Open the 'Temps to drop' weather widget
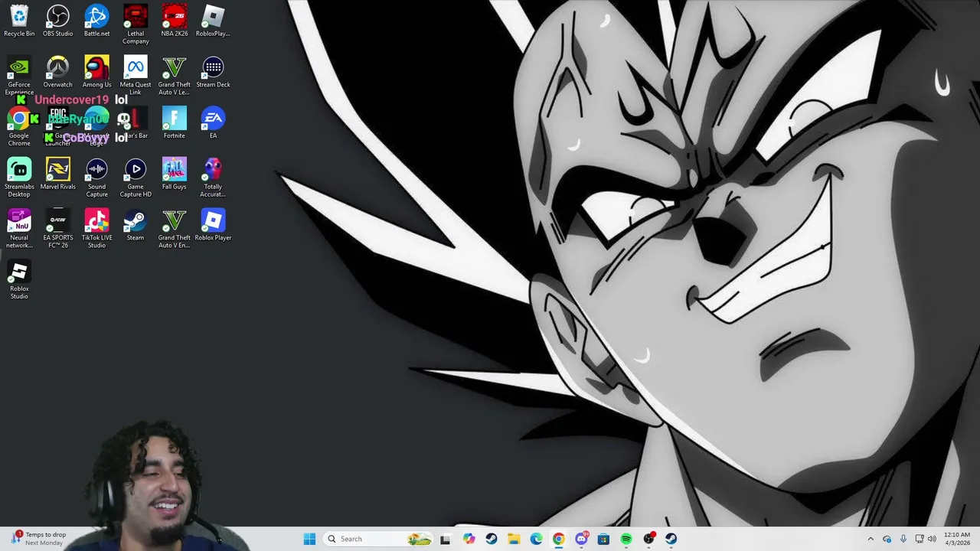Viewport: 980px width, 551px height. (x=38, y=539)
